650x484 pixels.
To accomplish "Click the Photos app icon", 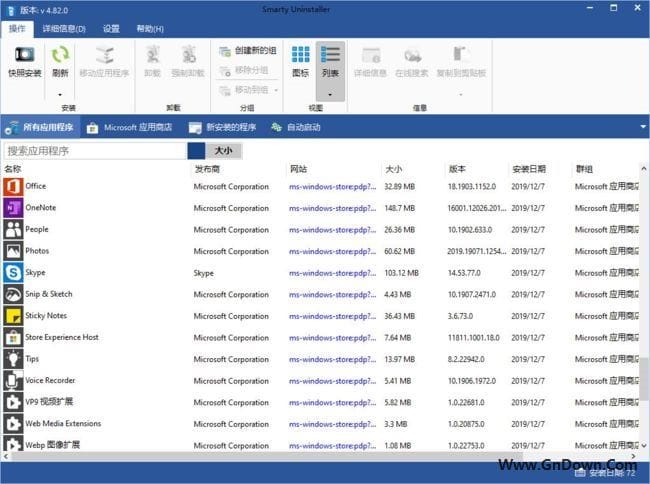I will pyautogui.click(x=13, y=251).
